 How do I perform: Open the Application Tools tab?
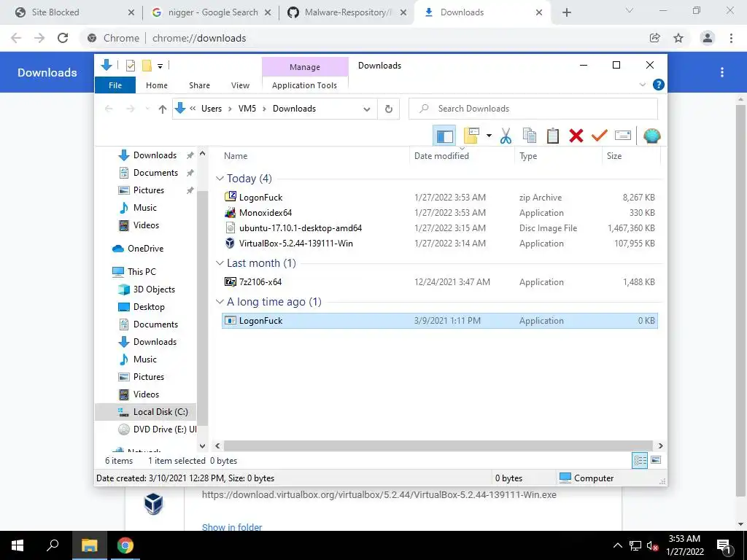[x=304, y=85]
